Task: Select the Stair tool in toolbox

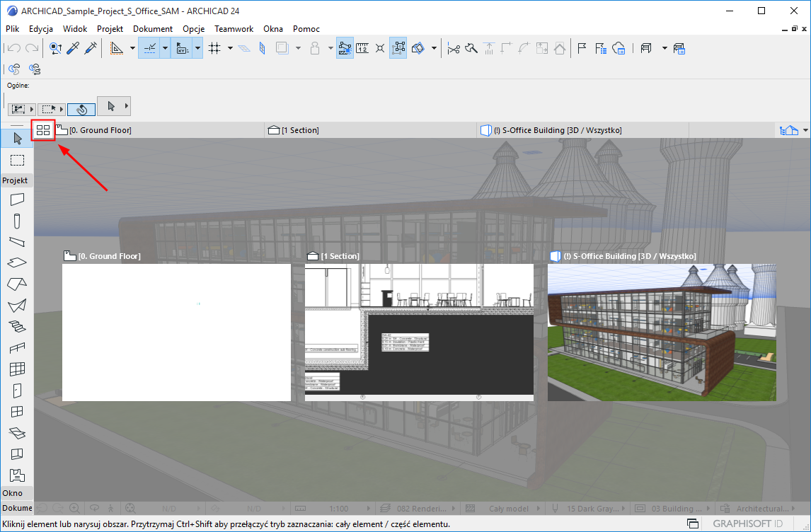Action: pos(18,326)
